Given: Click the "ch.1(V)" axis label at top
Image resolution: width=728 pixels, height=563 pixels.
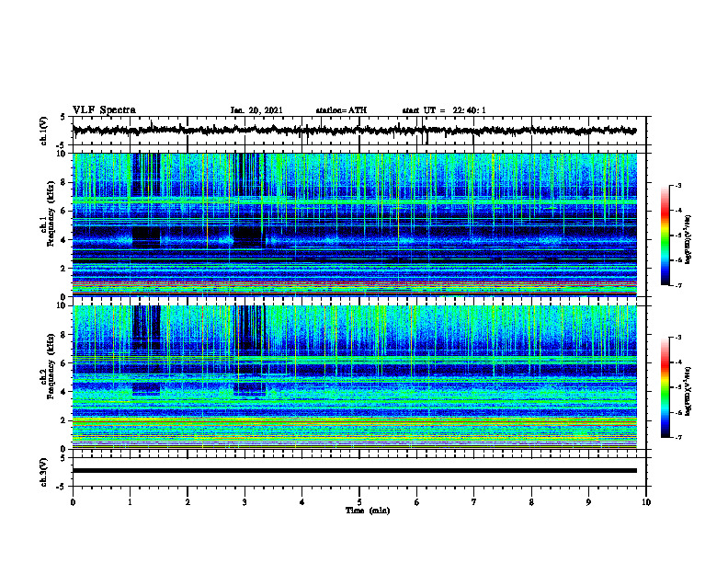Looking at the screenshot, I should click(44, 131).
